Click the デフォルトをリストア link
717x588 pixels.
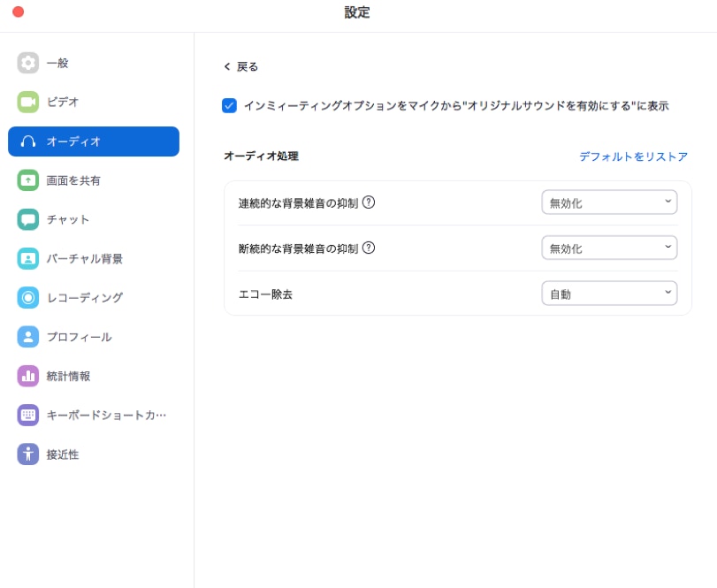coord(633,157)
